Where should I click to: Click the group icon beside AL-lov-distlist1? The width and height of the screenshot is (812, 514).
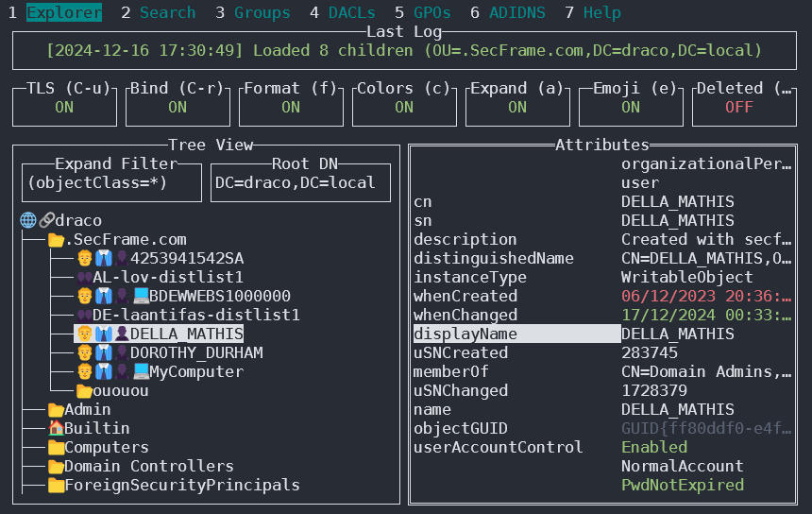click(84, 277)
